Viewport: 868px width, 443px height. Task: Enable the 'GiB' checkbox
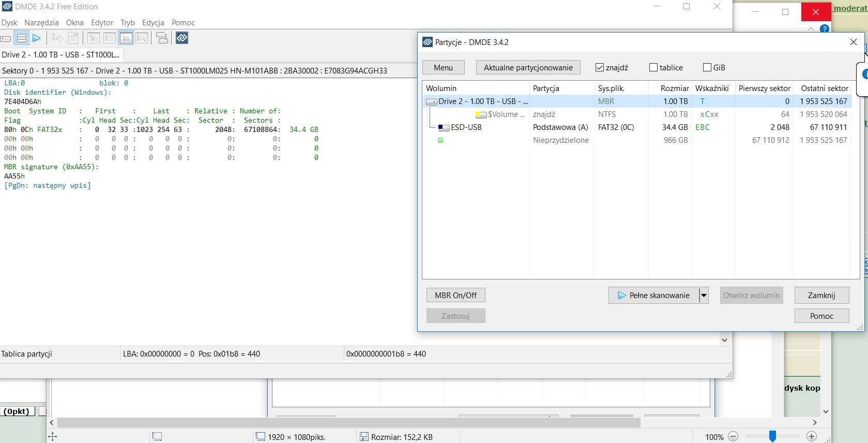tap(707, 67)
